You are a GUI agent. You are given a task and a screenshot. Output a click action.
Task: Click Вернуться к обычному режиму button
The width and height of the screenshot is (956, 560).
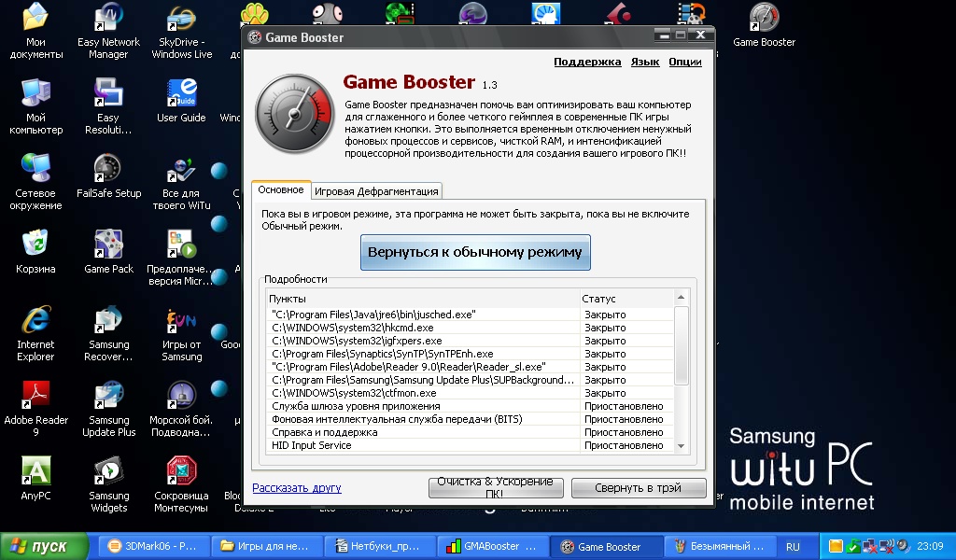475,252
